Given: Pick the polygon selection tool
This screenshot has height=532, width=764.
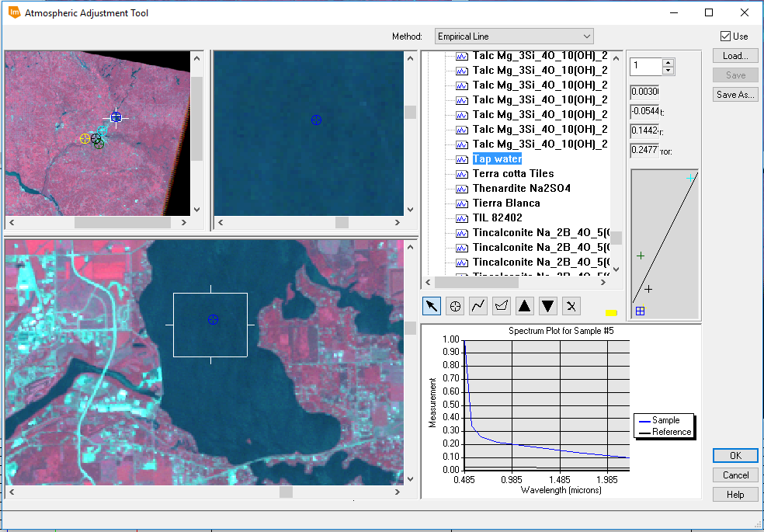Looking at the screenshot, I should pos(501,306).
